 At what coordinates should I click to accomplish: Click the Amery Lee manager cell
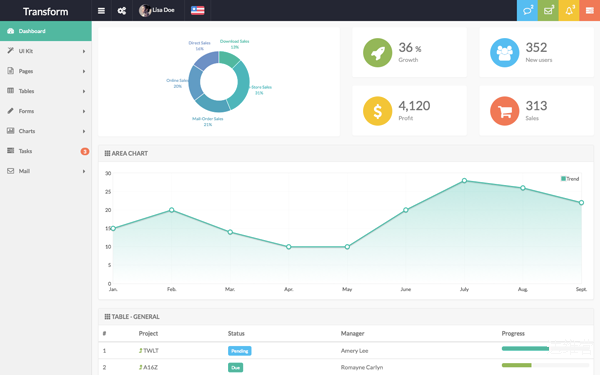coord(354,351)
